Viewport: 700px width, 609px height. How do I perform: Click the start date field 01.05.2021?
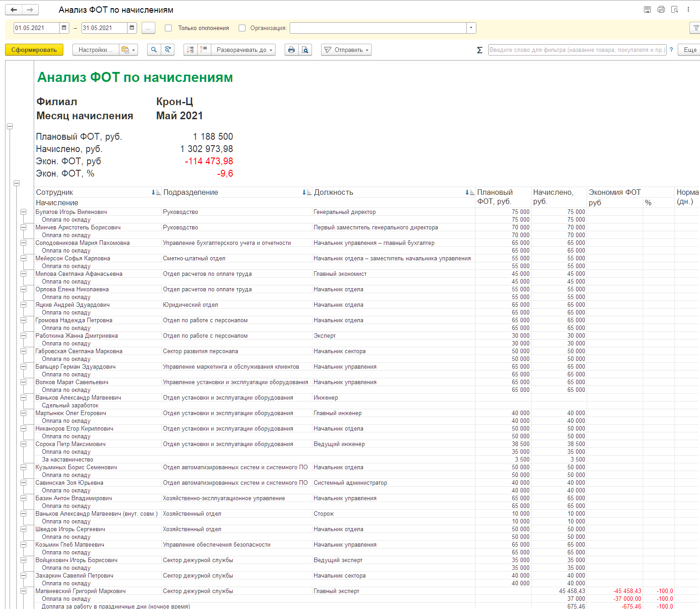36,28
